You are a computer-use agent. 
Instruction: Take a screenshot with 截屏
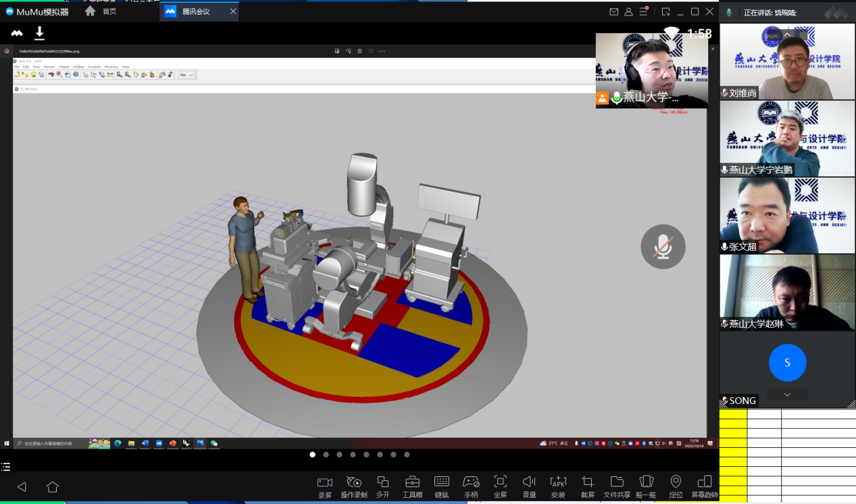588,482
